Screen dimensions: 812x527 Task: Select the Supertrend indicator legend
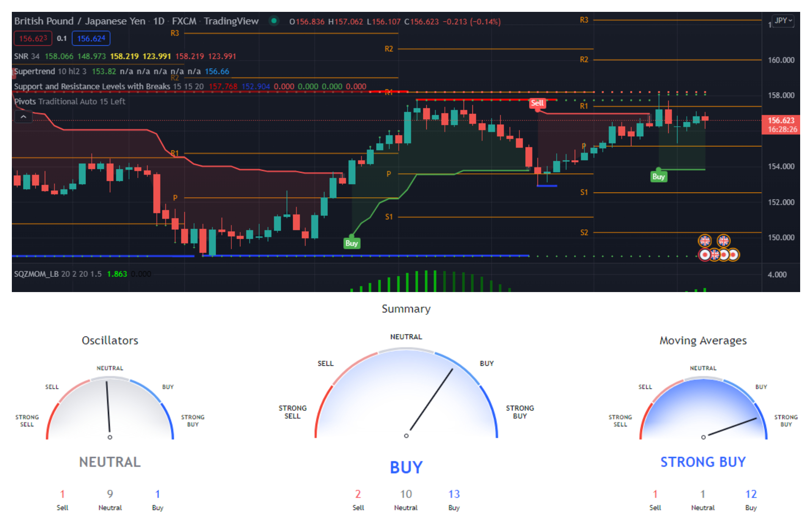point(50,71)
